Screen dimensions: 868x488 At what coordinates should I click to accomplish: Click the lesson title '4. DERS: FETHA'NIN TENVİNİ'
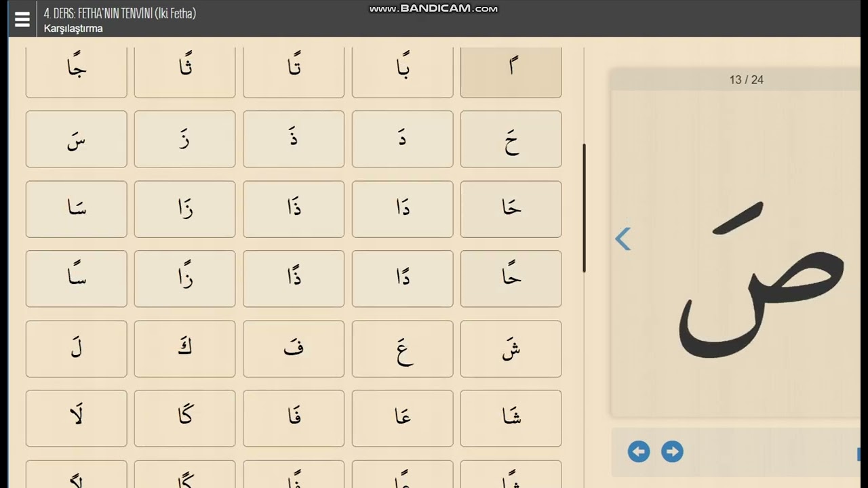(x=120, y=13)
